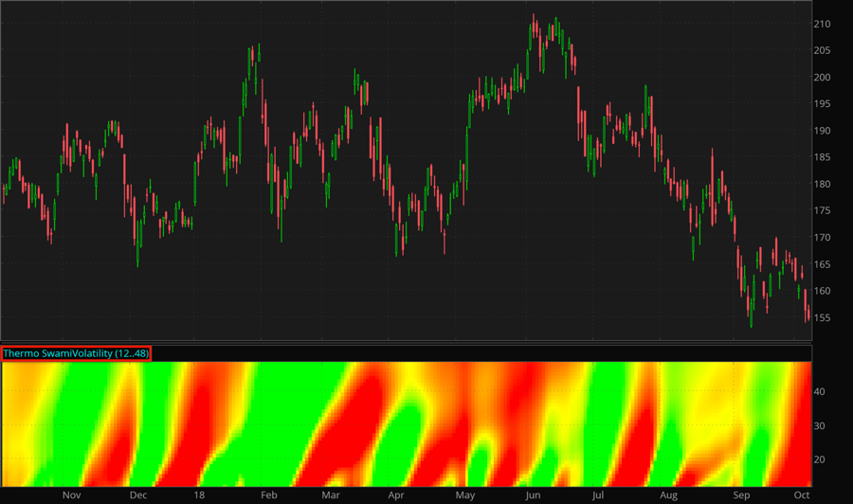Viewport: 853px width, 504px height.
Task: Select the Sep label on time axis
Action: coord(741,495)
